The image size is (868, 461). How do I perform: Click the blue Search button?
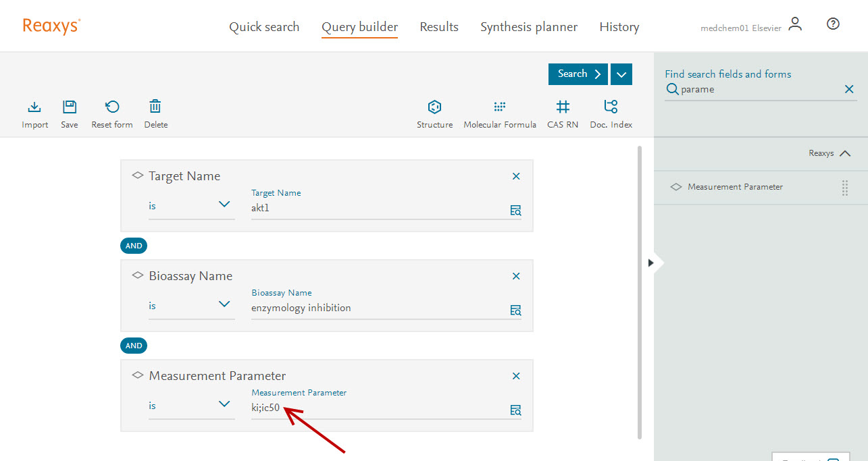578,74
